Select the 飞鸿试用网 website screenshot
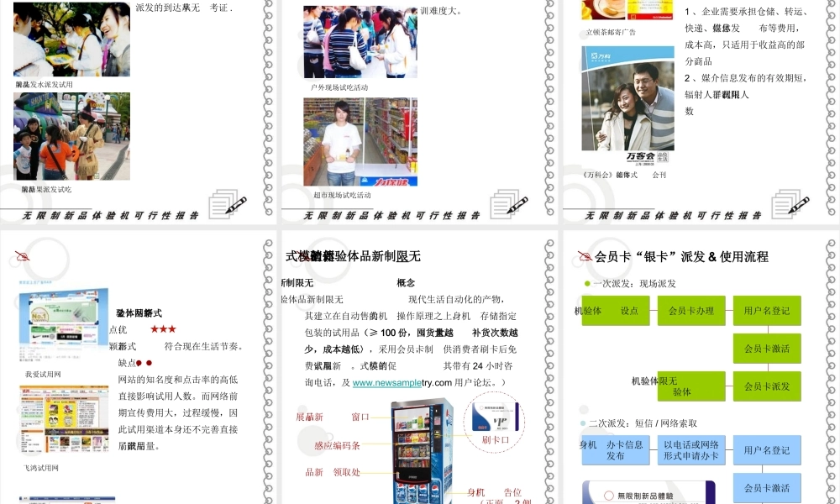Screen dimensions: 840x504 (64, 421)
